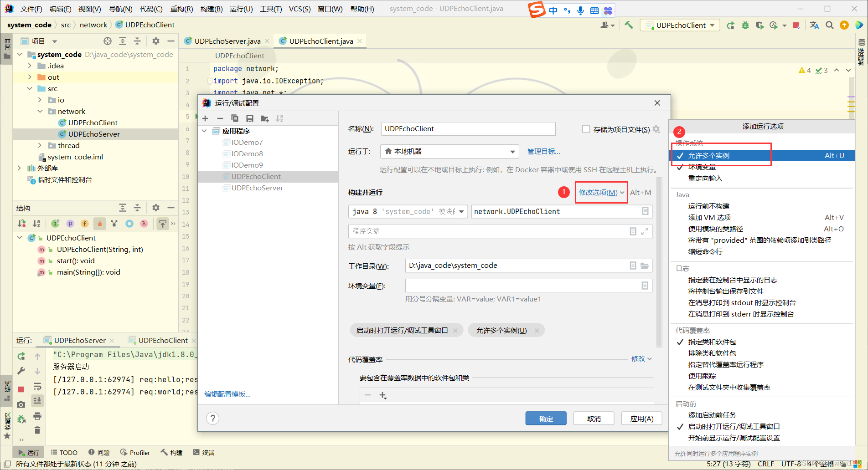Click the build hammer icon in the toolbar
The image size is (868, 470).
[x=629, y=25]
